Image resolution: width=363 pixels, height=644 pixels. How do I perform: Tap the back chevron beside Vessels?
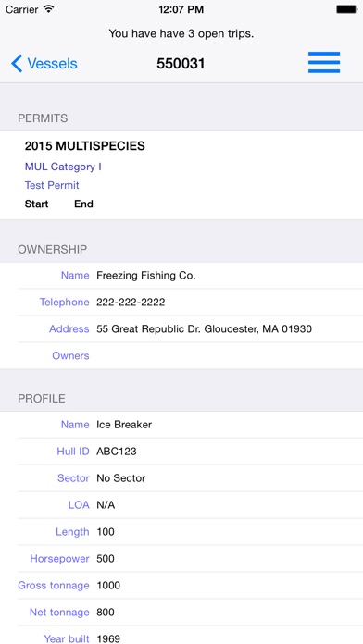pos(17,64)
